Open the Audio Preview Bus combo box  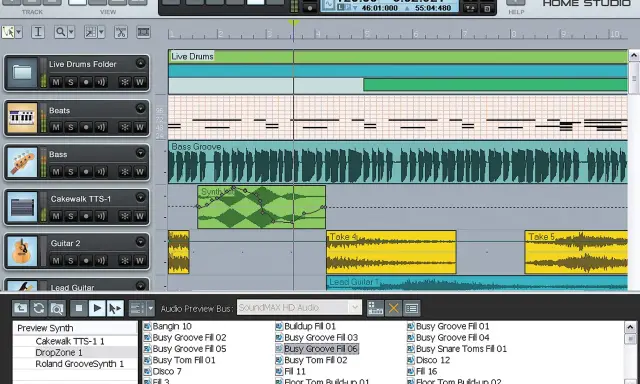pyautogui.click(x=299, y=307)
